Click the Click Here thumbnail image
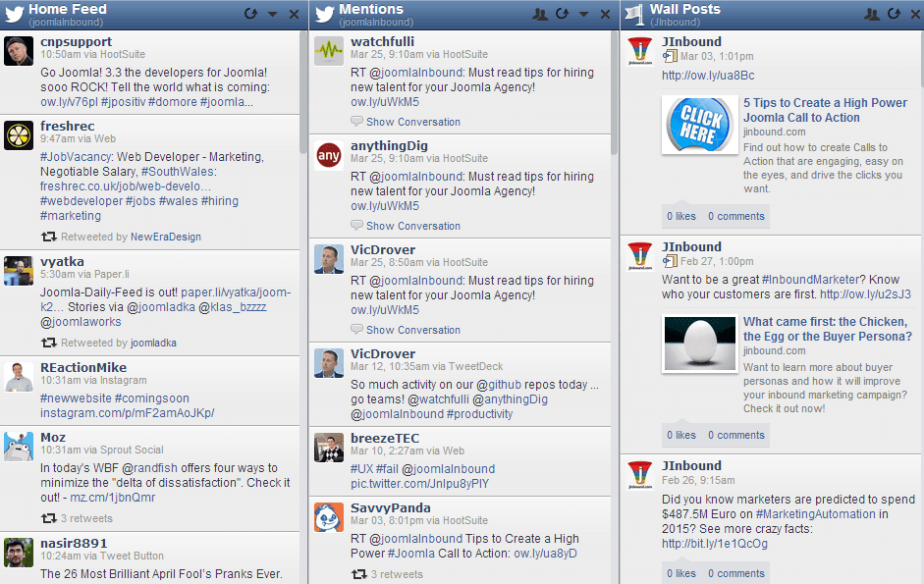This screenshot has height=584, width=924. coord(699,125)
